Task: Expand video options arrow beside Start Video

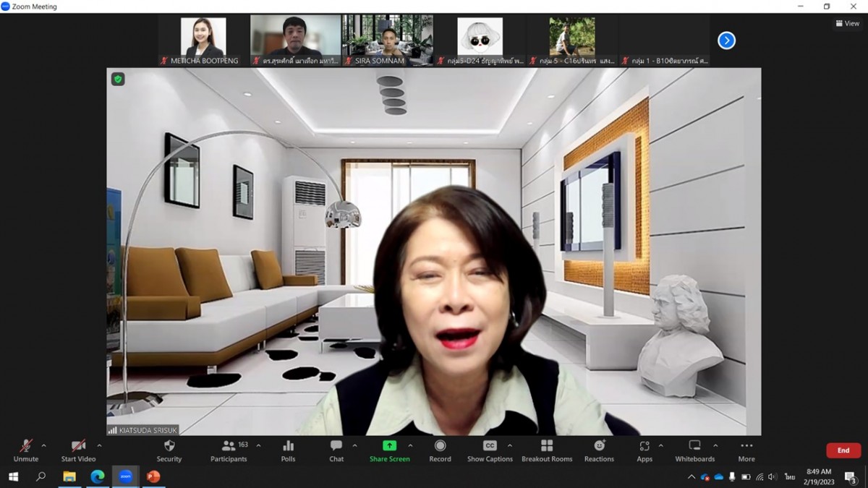Action: pyautogui.click(x=99, y=445)
